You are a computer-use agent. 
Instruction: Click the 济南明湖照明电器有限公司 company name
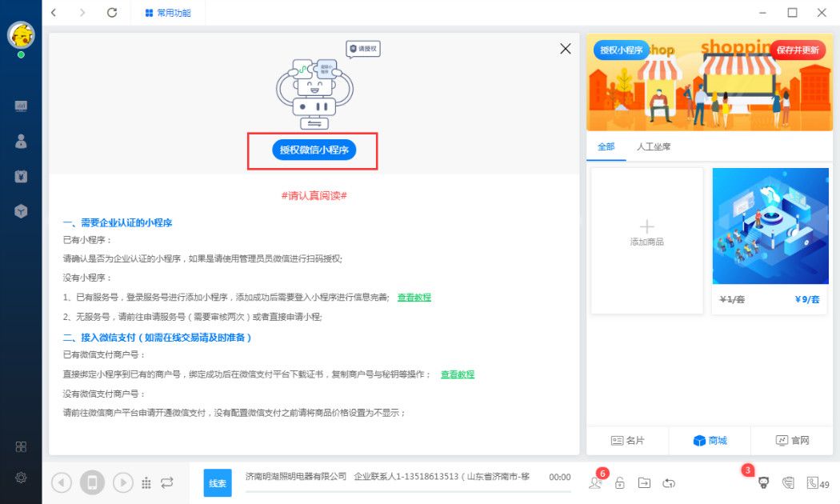point(296,477)
